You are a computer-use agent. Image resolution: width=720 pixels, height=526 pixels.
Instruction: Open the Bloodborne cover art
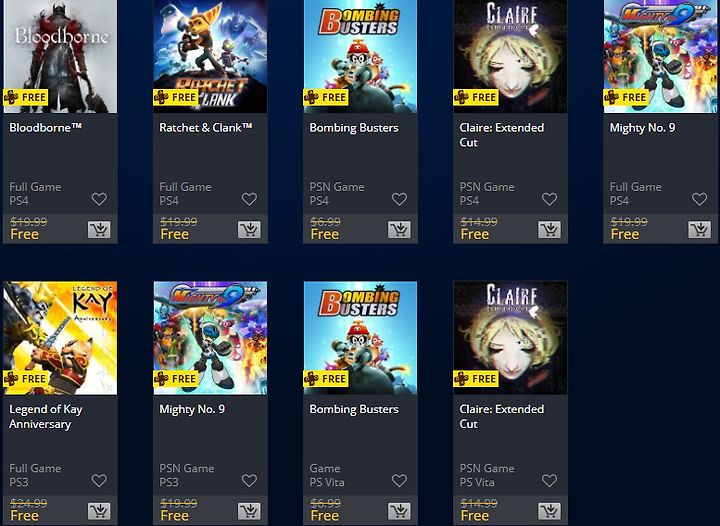tap(60, 56)
